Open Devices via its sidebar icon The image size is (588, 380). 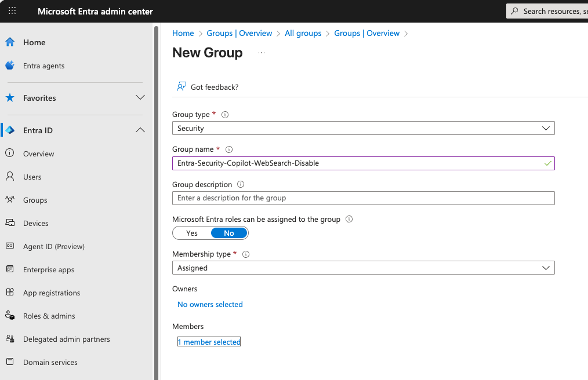tap(10, 223)
